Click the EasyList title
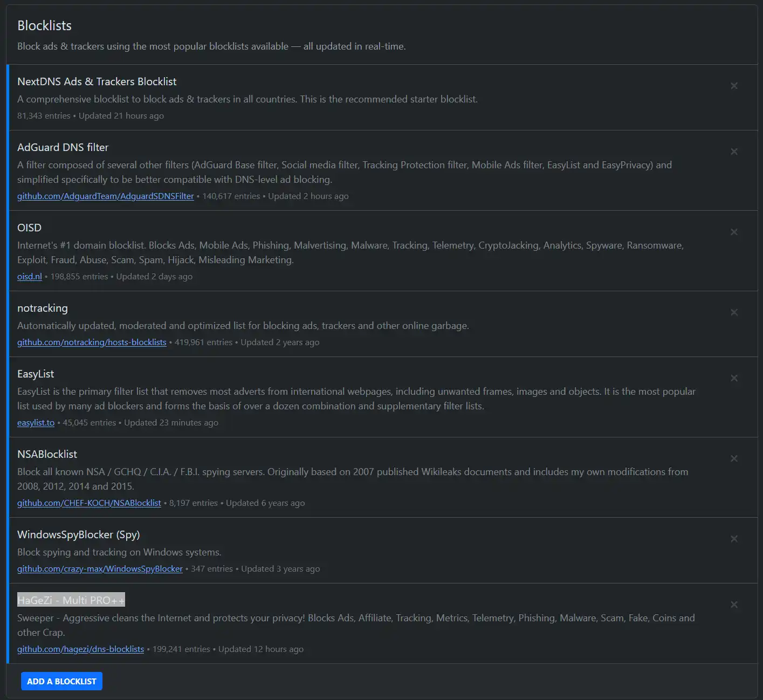Image resolution: width=763 pixels, height=700 pixels. 36,374
